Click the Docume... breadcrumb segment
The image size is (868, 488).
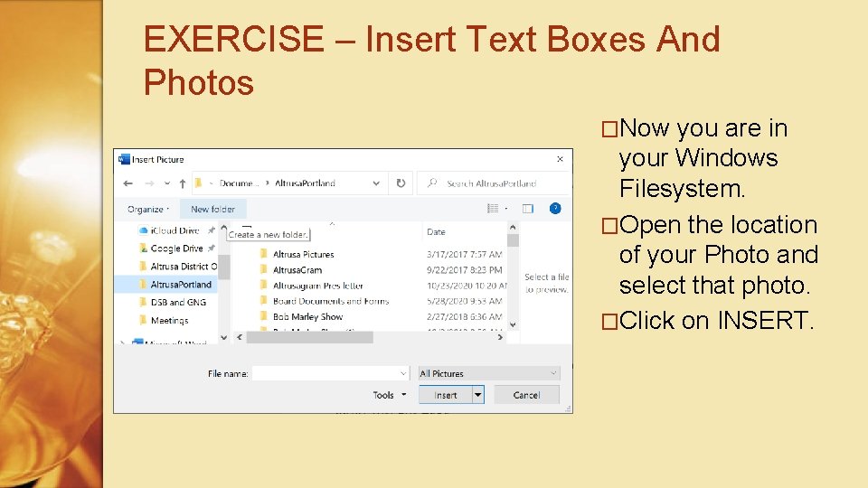click(x=239, y=183)
